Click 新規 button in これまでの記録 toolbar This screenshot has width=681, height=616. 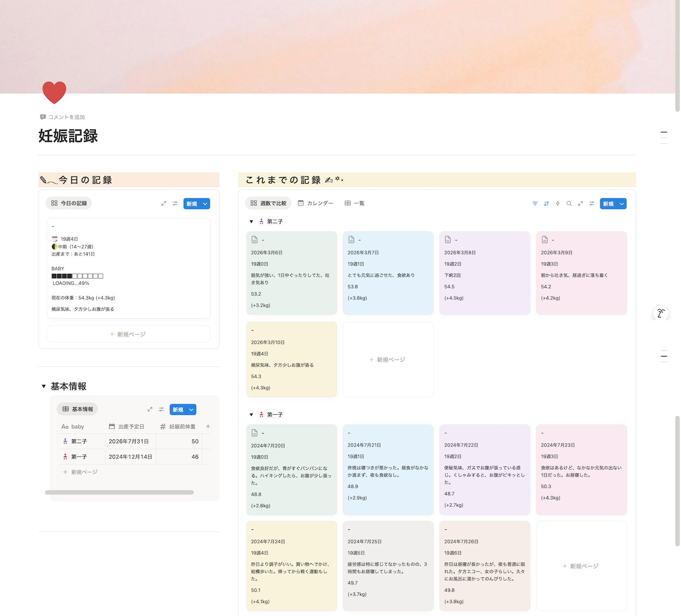(608, 204)
